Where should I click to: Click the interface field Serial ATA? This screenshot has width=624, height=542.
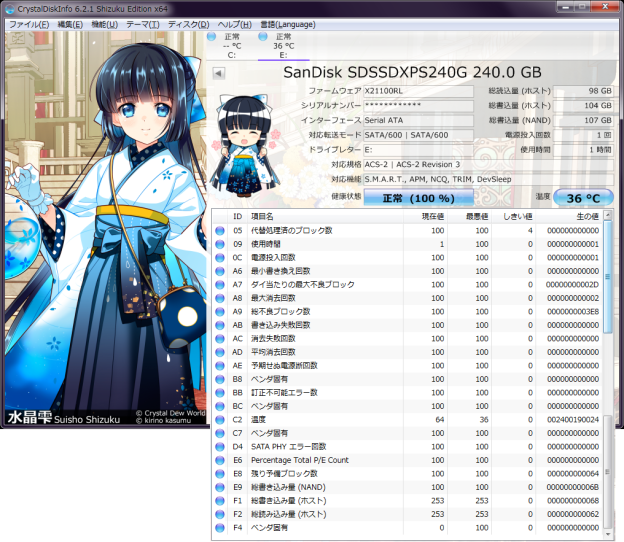tap(418, 120)
